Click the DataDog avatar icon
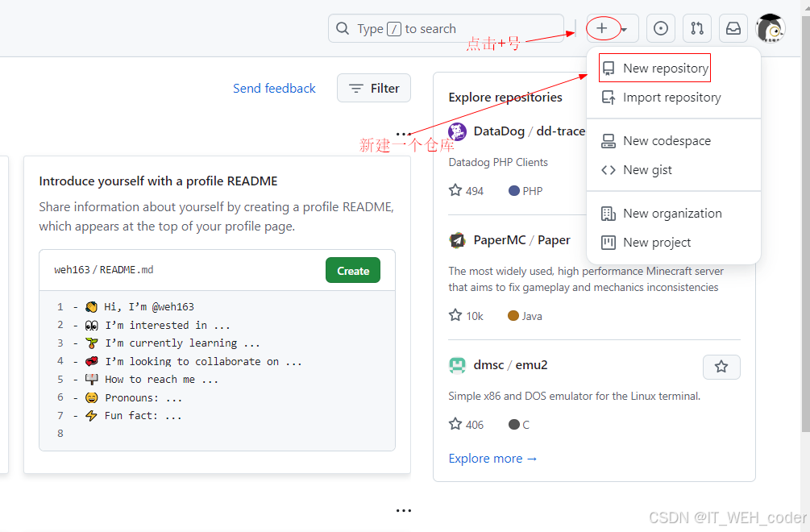The width and height of the screenshot is (810, 532). click(x=457, y=131)
